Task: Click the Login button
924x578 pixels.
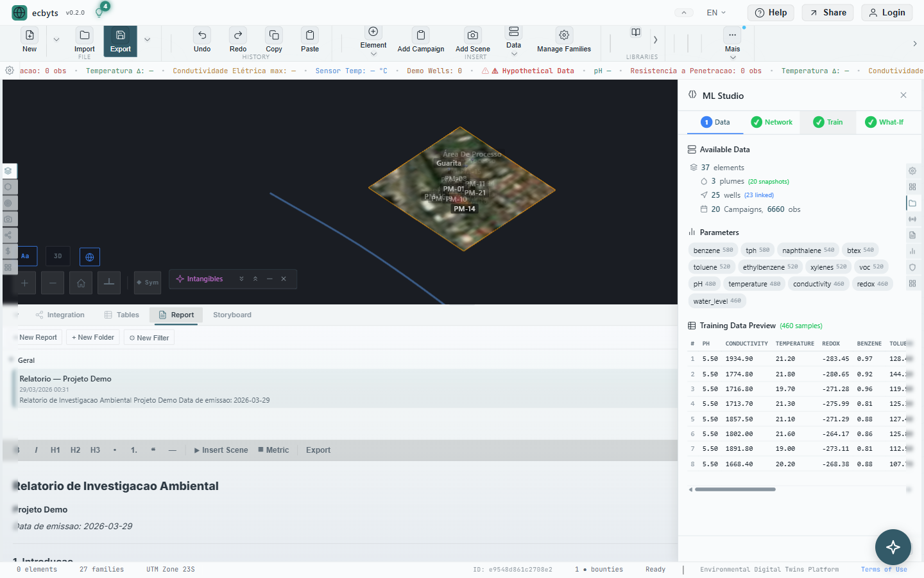Action: coord(887,12)
